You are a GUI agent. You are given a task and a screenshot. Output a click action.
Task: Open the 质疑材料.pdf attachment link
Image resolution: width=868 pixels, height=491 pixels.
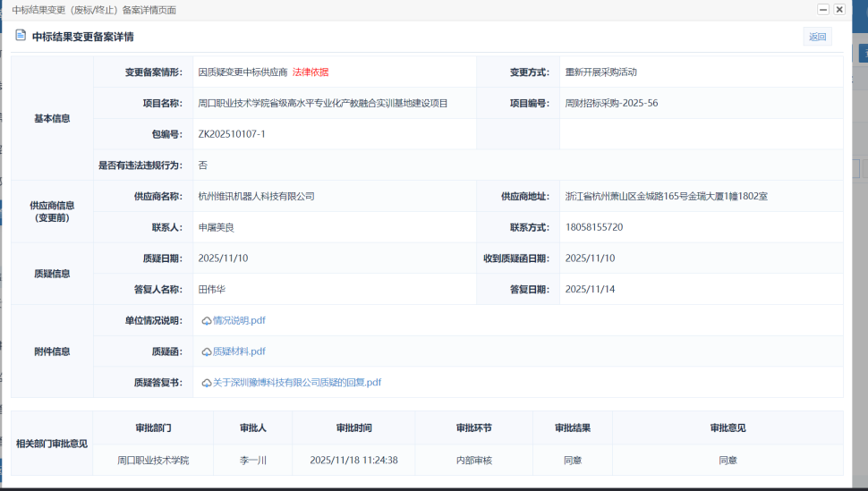[x=239, y=351]
